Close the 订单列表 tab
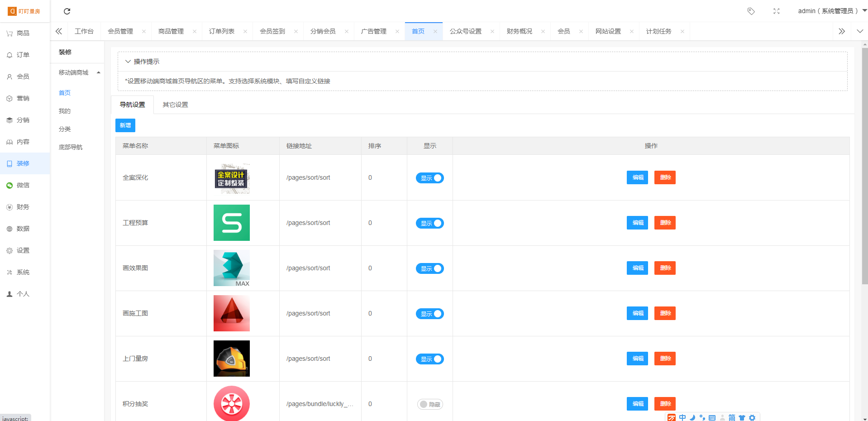868x421 pixels. [245, 31]
